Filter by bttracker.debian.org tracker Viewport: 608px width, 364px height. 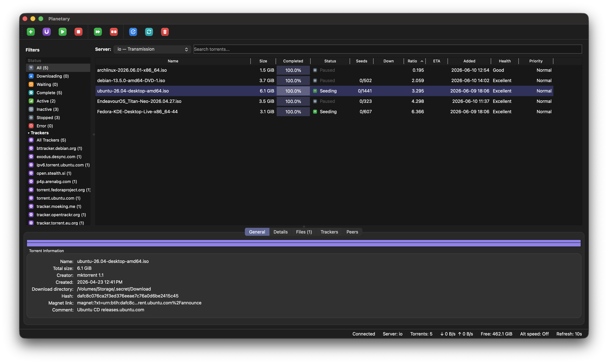58,148
